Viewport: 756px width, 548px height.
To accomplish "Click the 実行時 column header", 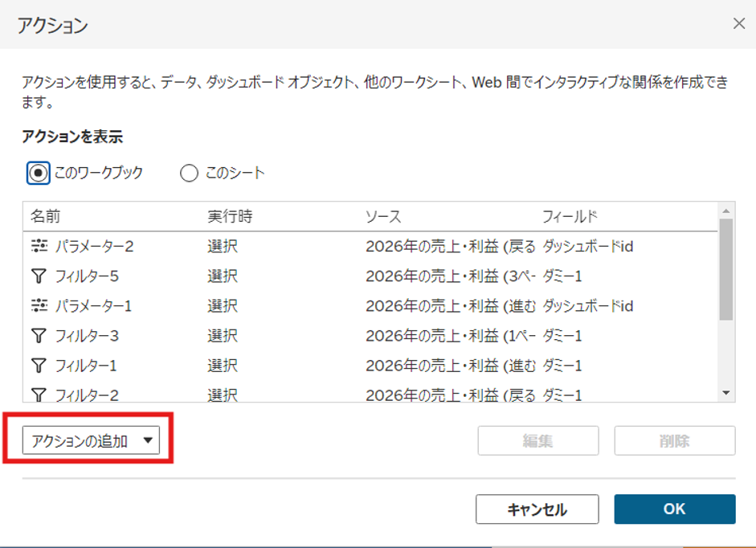I will [x=230, y=216].
